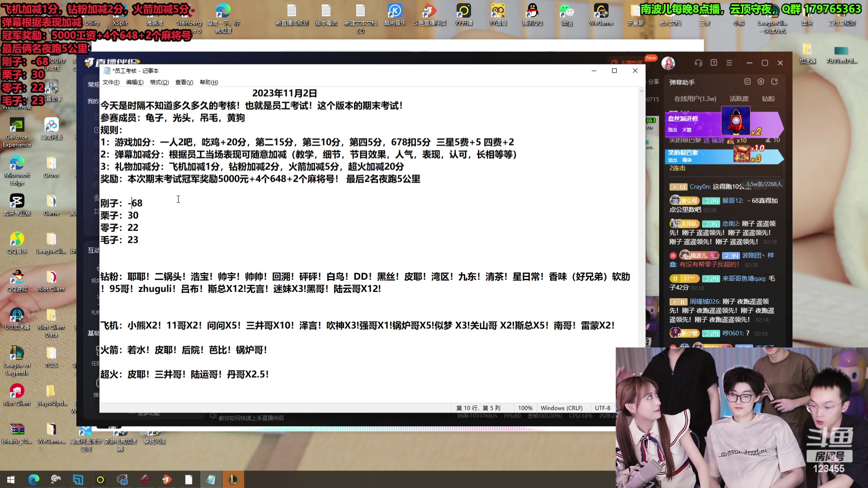The image size is (868, 488).
Task: Open the dolphin app in taskbar
Action: pyautogui.click(x=56, y=479)
